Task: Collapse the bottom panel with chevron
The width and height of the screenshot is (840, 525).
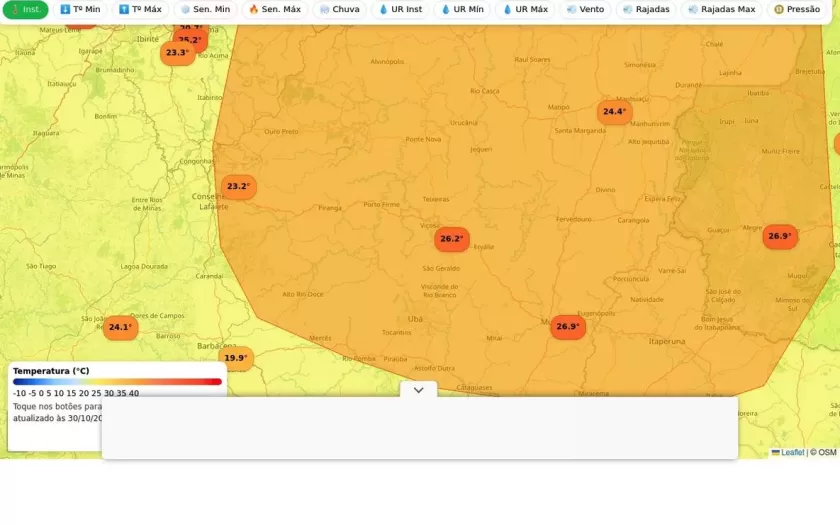Action: coord(418,390)
